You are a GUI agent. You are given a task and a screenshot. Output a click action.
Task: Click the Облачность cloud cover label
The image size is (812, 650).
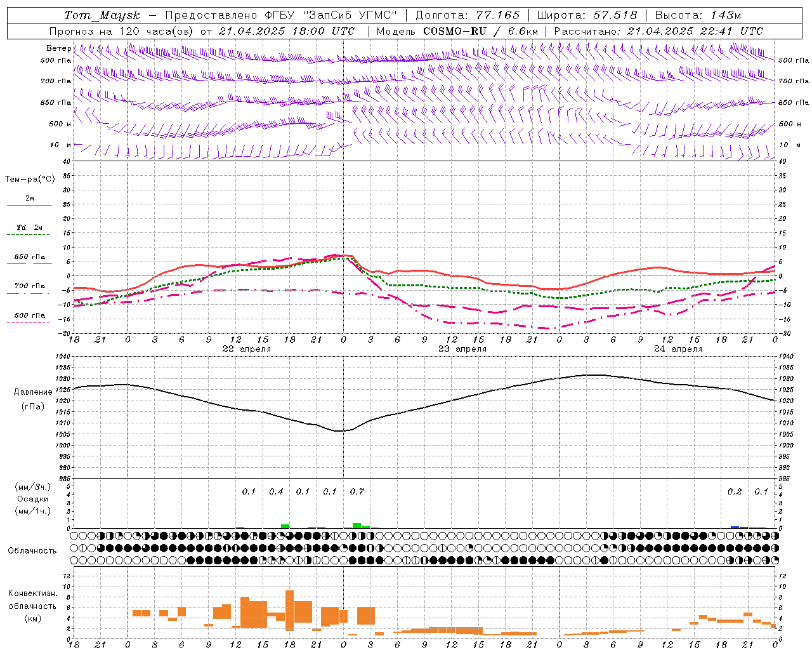tap(32, 550)
